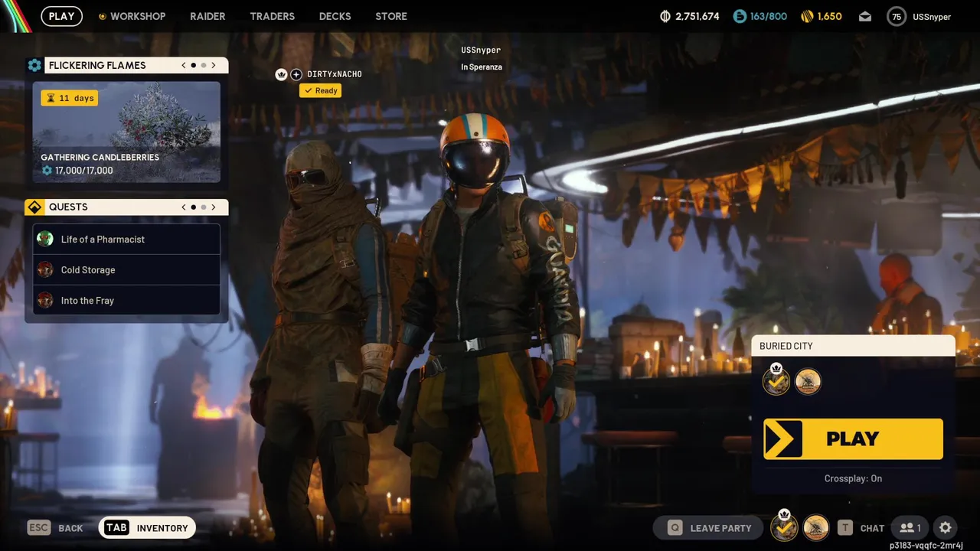Open the PLAY tab in top navigation

click(x=61, y=16)
